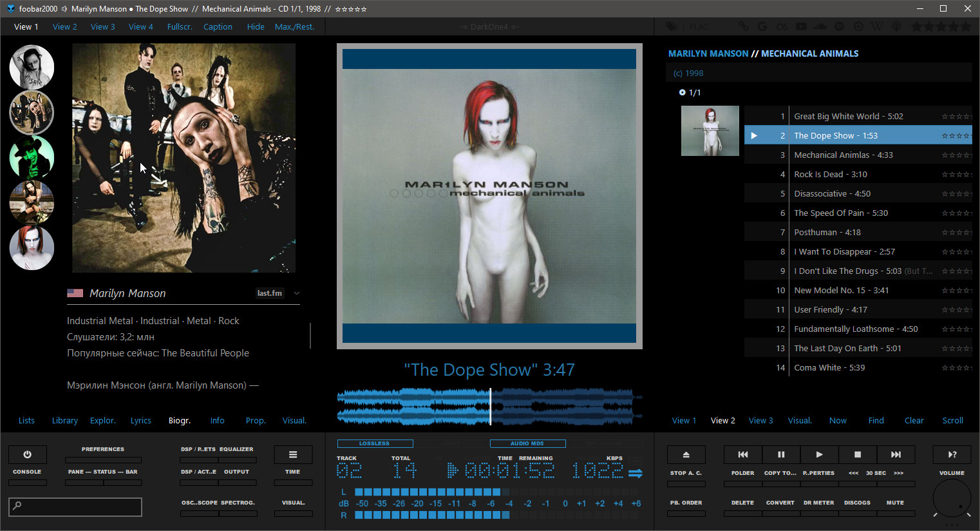Skip to the previous track
Image resolution: width=980 pixels, height=531 pixels.
point(742,454)
